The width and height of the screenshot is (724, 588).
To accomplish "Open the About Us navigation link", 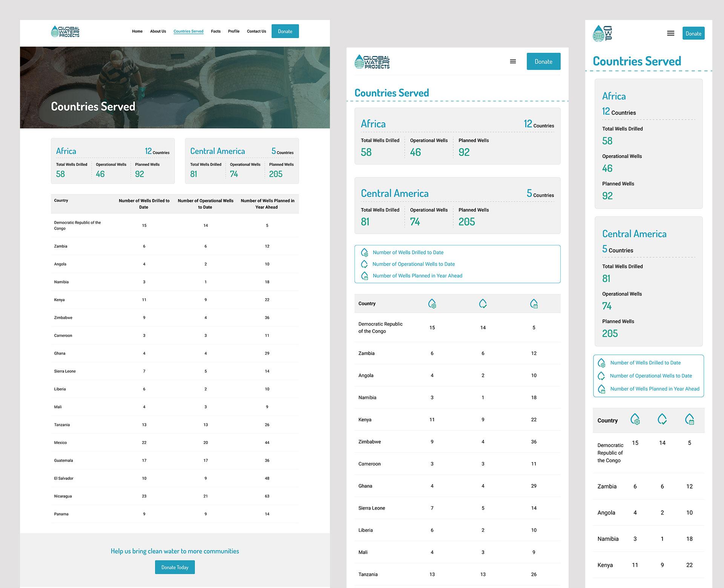I will pyautogui.click(x=158, y=31).
